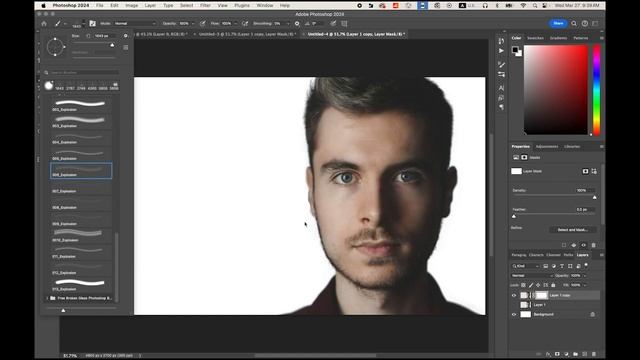Toggle mask enable eye icon in Properties
The image size is (640, 360).
point(583,245)
